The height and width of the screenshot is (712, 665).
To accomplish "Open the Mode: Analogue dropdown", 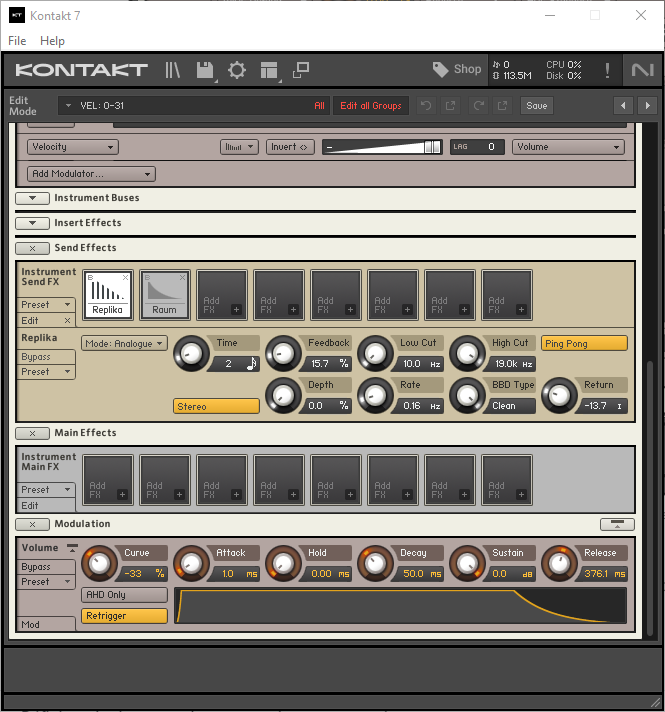I will coord(124,343).
